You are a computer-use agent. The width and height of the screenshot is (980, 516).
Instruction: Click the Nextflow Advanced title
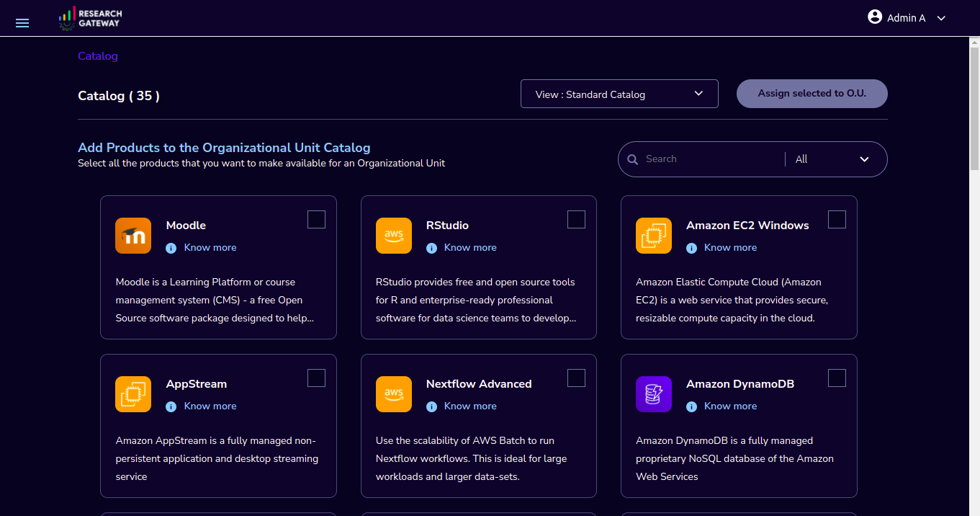coord(479,384)
